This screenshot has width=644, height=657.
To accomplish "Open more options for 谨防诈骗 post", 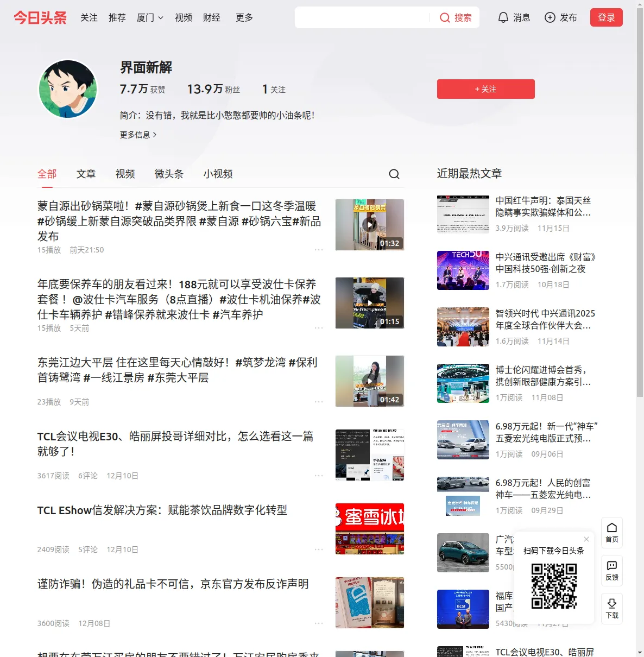I will pos(319,623).
